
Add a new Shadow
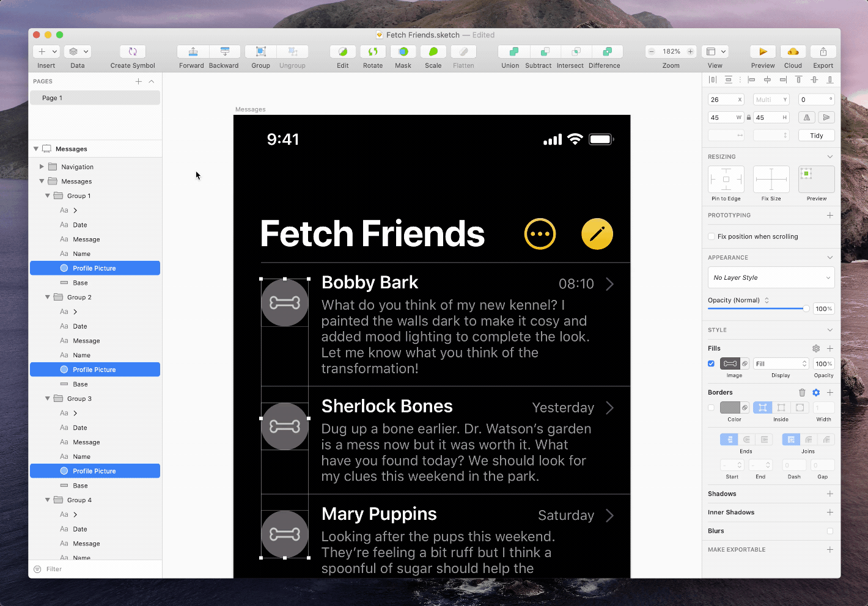(x=830, y=494)
